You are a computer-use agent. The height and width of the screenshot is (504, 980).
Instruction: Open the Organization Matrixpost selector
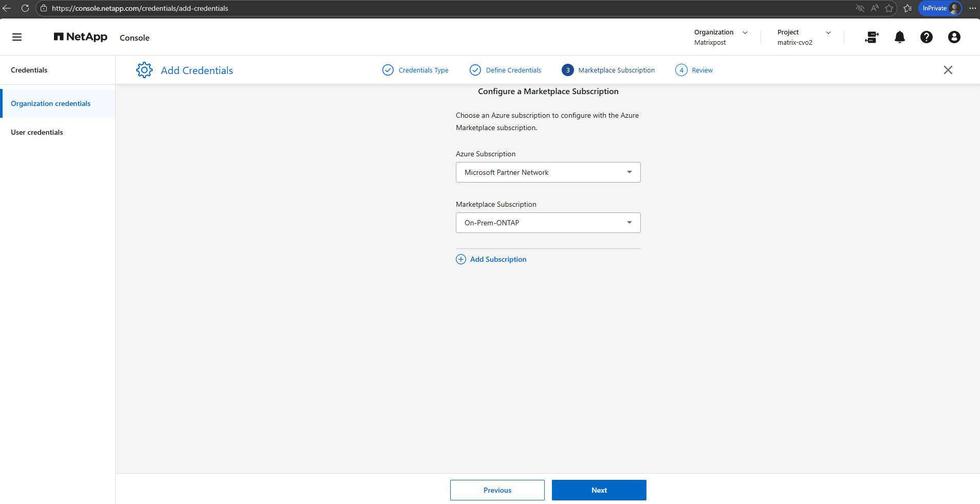pyautogui.click(x=720, y=37)
